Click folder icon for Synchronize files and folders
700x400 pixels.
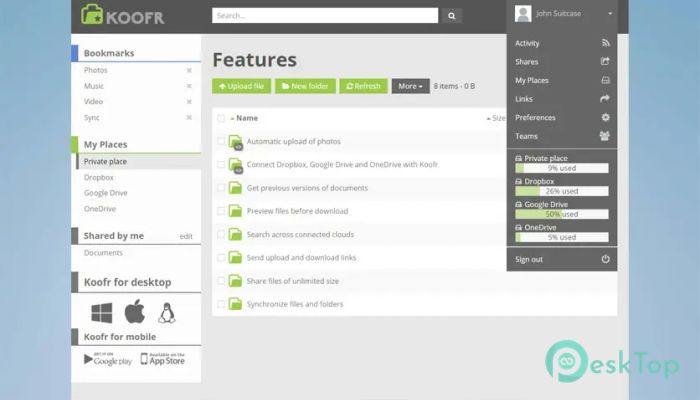point(235,304)
